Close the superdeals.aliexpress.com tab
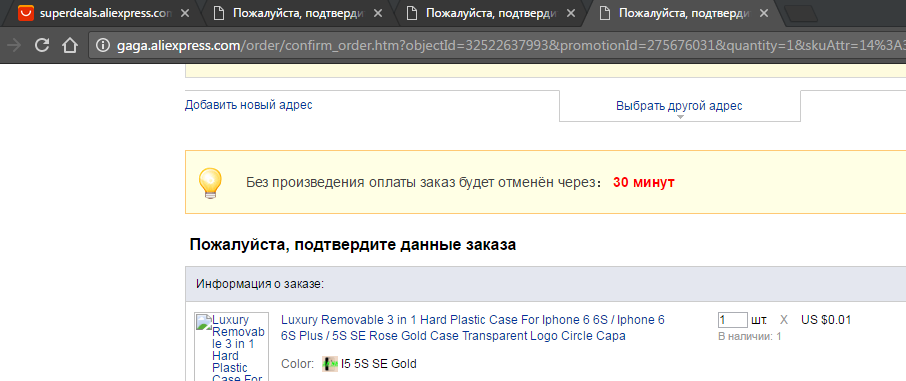This screenshot has width=906, height=381. [185, 13]
